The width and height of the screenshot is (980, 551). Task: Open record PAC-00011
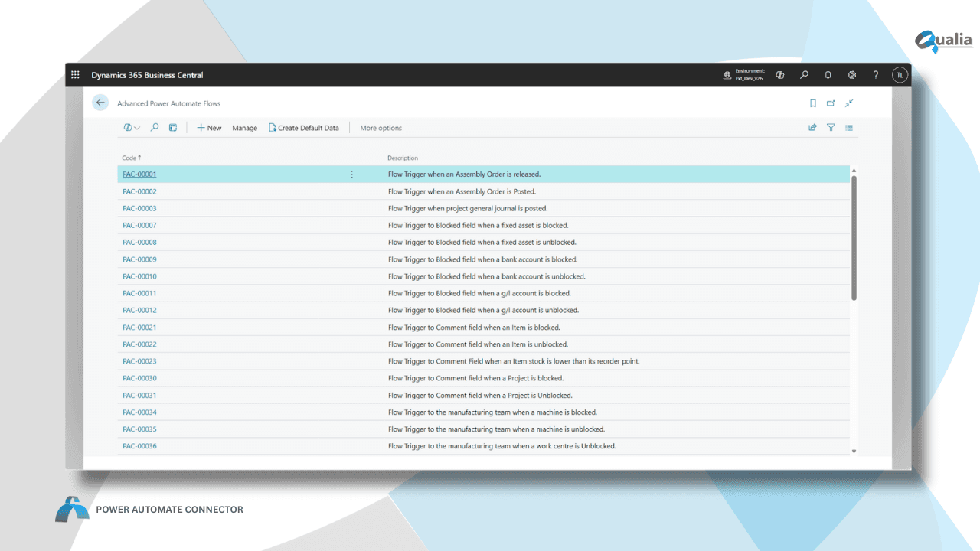coord(139,293)
